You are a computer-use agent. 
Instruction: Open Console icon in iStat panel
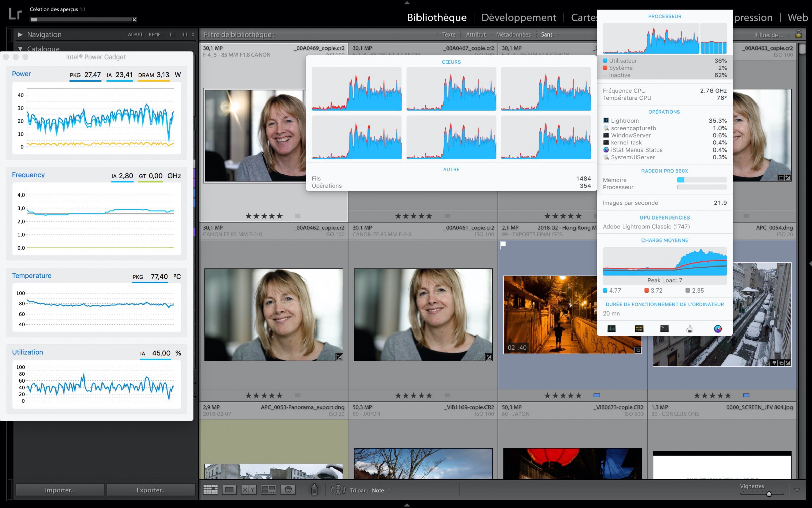click(639, 328)
